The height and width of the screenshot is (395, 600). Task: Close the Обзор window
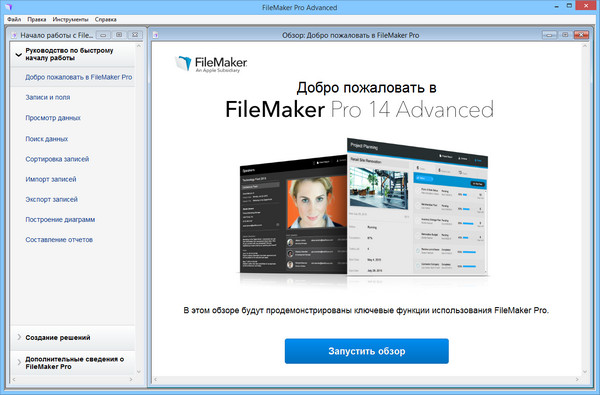coord(581,35)
